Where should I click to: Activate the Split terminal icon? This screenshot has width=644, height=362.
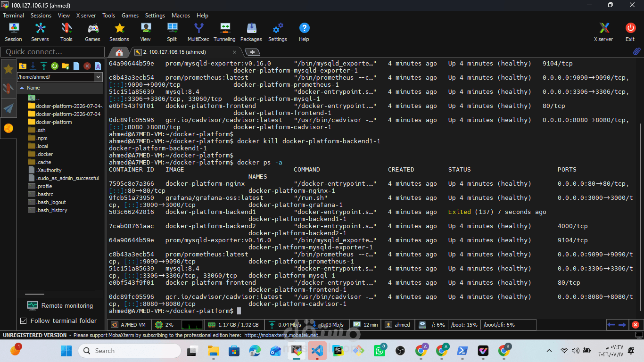click(x=172, y=32)
